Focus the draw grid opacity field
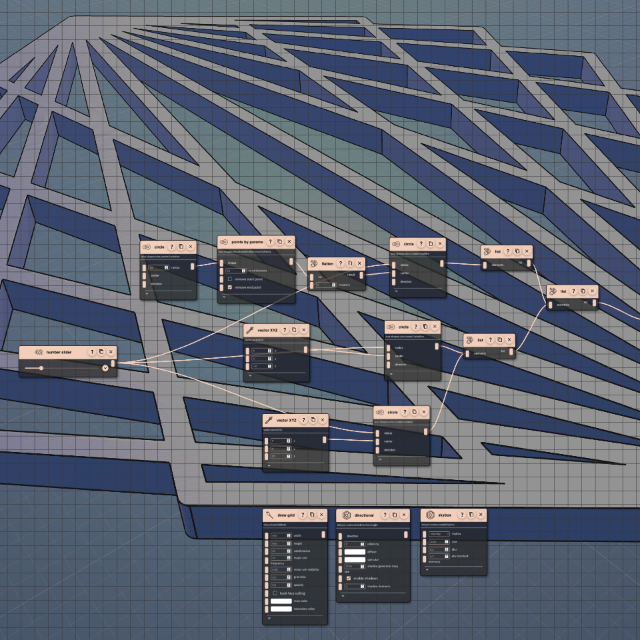The width and height of the screenshot is (640, 640). (x=281, y=585)
